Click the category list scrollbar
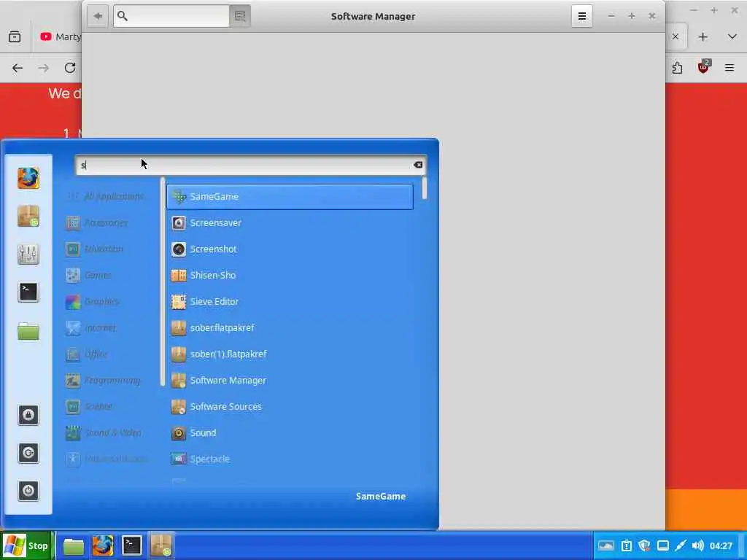Image resolution: width=747 pixels, height=560 pixels. 163,281
